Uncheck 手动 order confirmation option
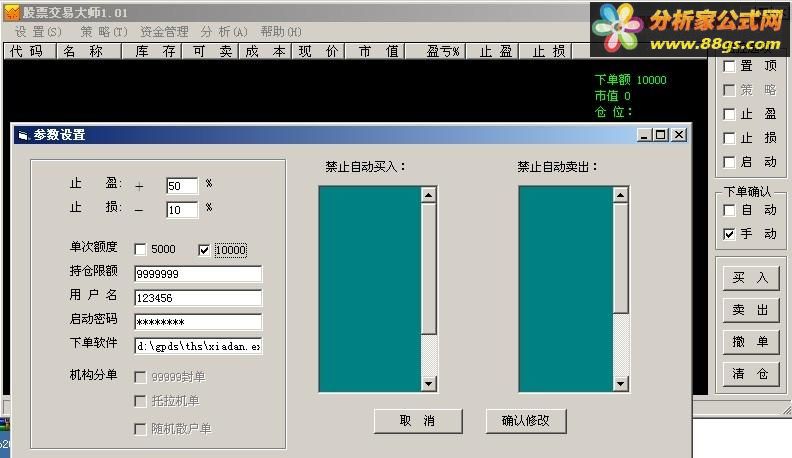This screenshot has width=792, height=458. click(729, 234)
